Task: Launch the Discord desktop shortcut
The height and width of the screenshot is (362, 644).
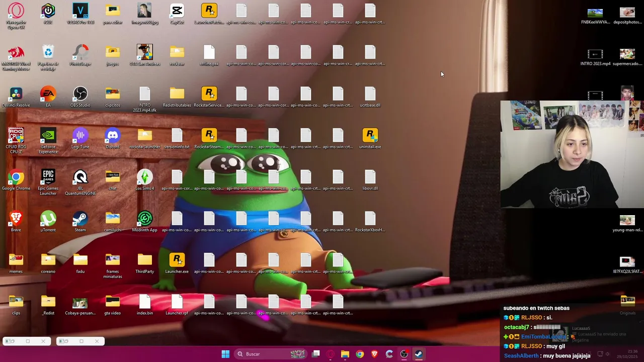Action: (x=113, y=138)
